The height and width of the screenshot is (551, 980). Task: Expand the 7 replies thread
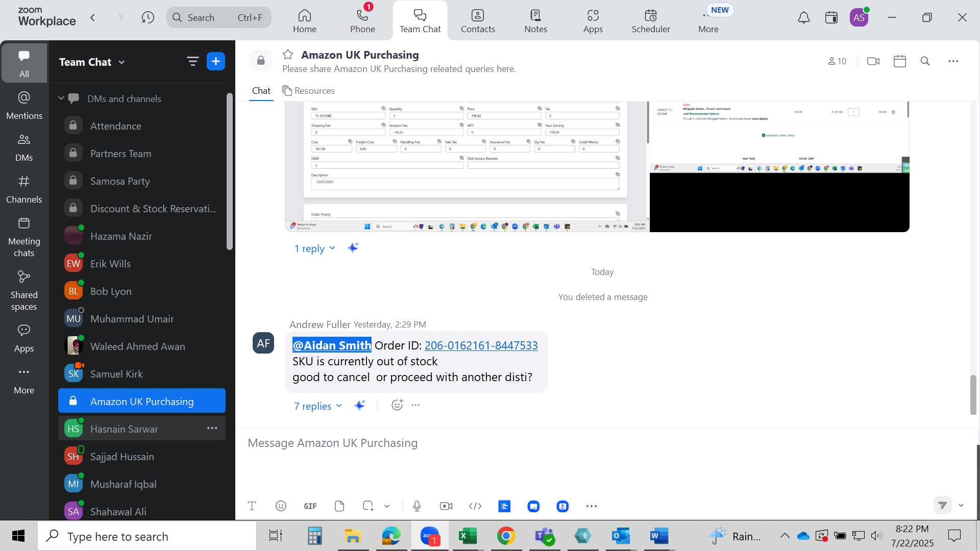point(317,406)
